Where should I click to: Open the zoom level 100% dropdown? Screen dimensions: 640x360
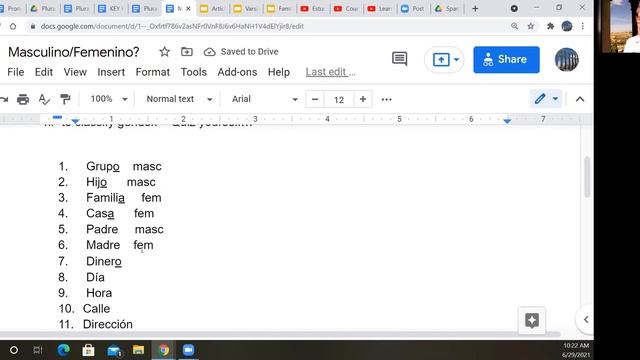pyautogui.click(x=109, y=99)
